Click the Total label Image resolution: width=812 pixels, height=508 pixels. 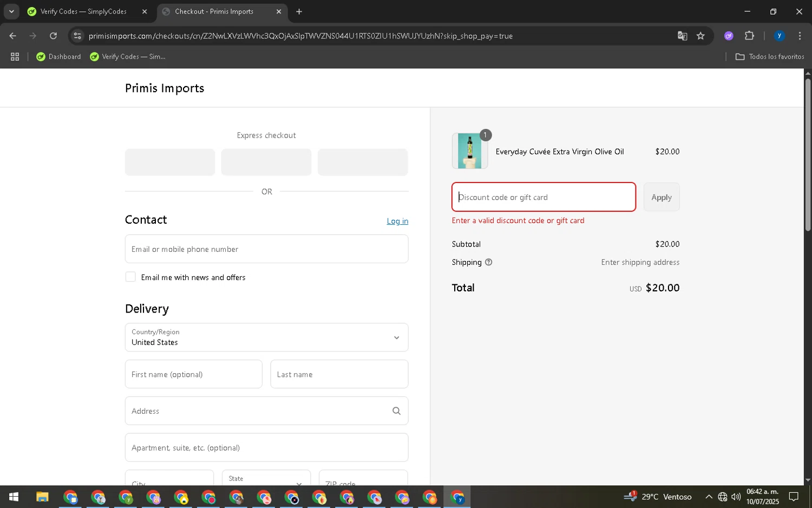463,288
